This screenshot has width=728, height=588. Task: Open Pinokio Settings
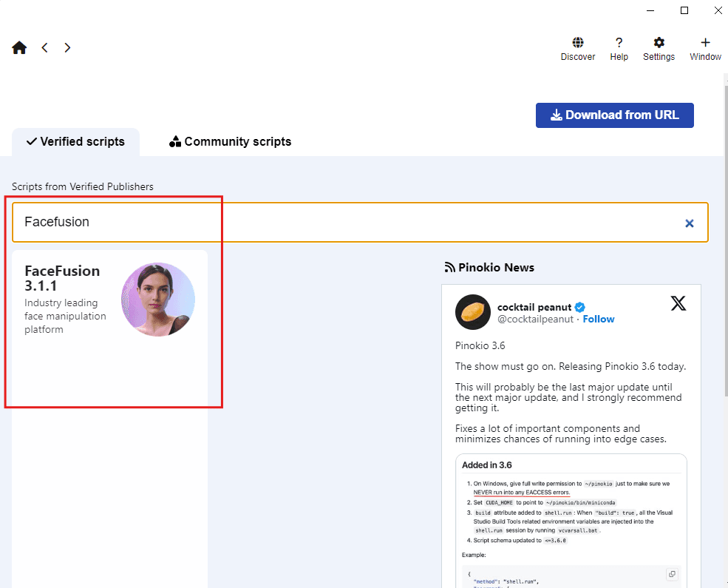tap(659, 43)
